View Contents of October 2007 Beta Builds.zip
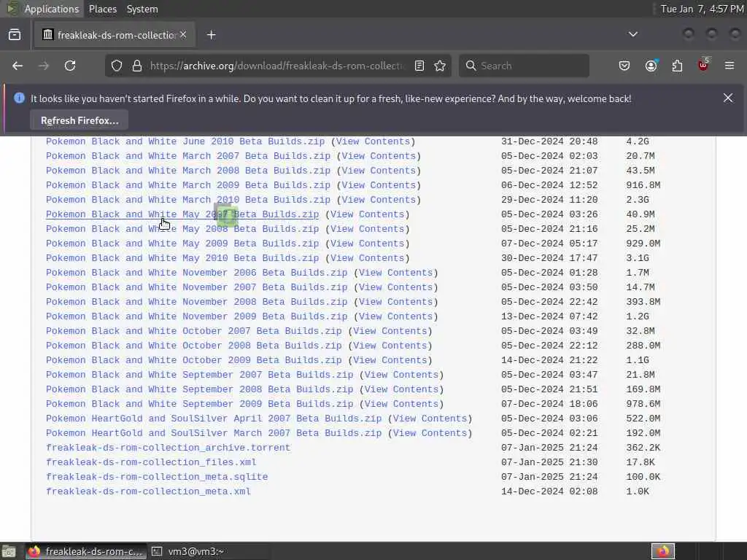747x560 pixels. coord(390,331)
